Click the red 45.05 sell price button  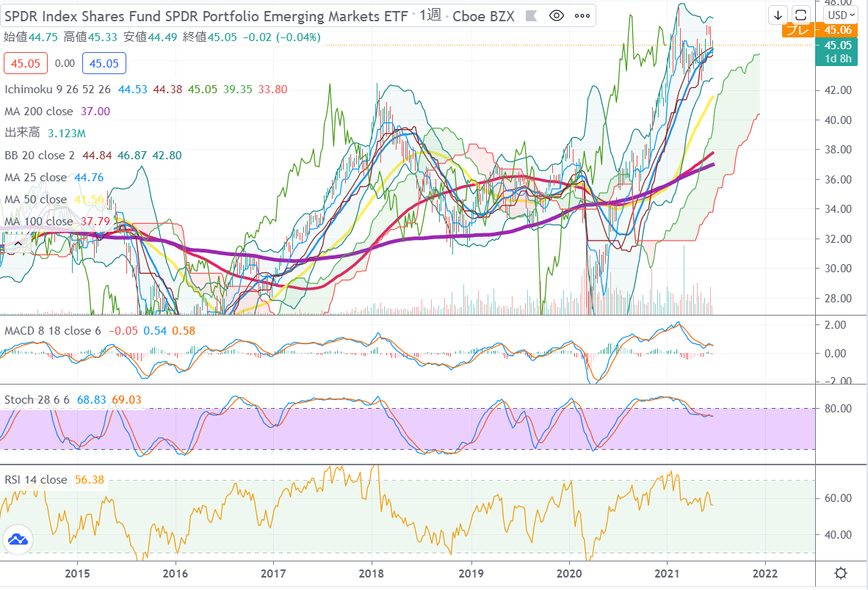click(26, 64)
